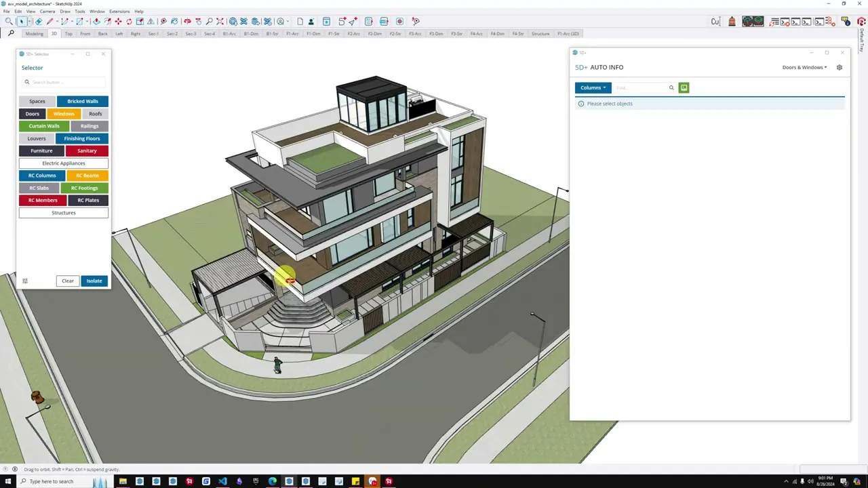Viewport: 868px width, 488px height.
Task: Open the Extensions menu
Action: [x=119, y=12]
